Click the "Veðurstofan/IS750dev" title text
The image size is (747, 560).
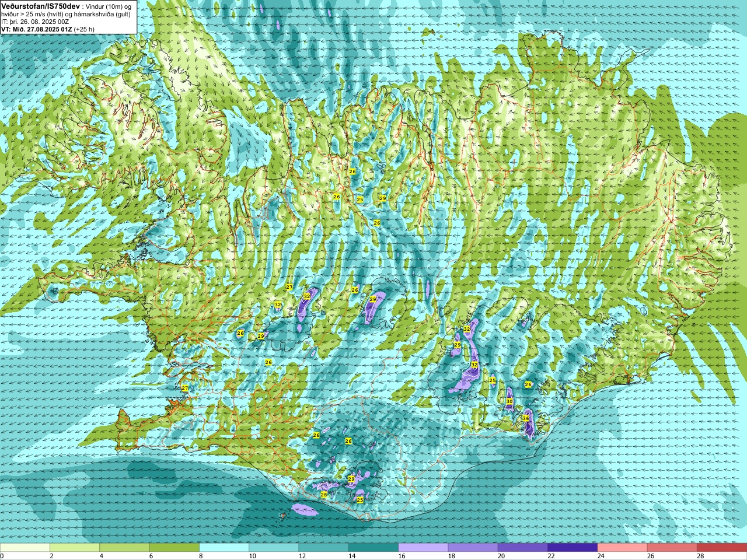[41, 5]
